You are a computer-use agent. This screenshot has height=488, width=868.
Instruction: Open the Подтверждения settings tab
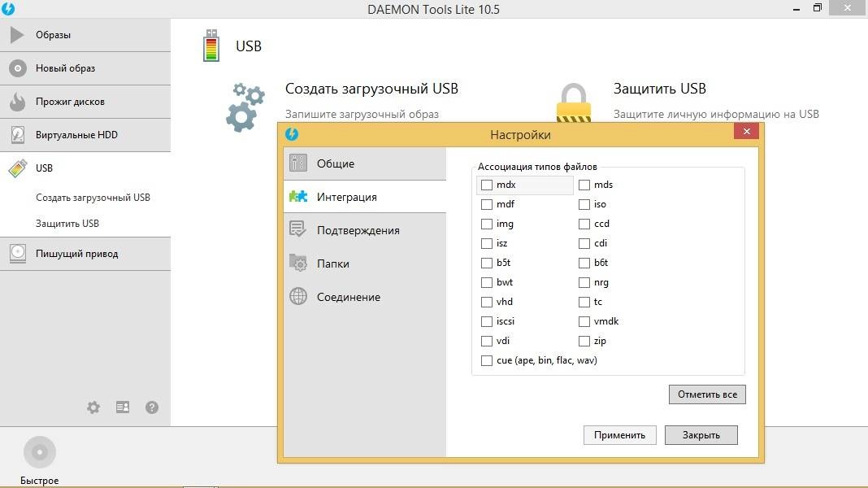pyautogui.click(x=365, y=230)
